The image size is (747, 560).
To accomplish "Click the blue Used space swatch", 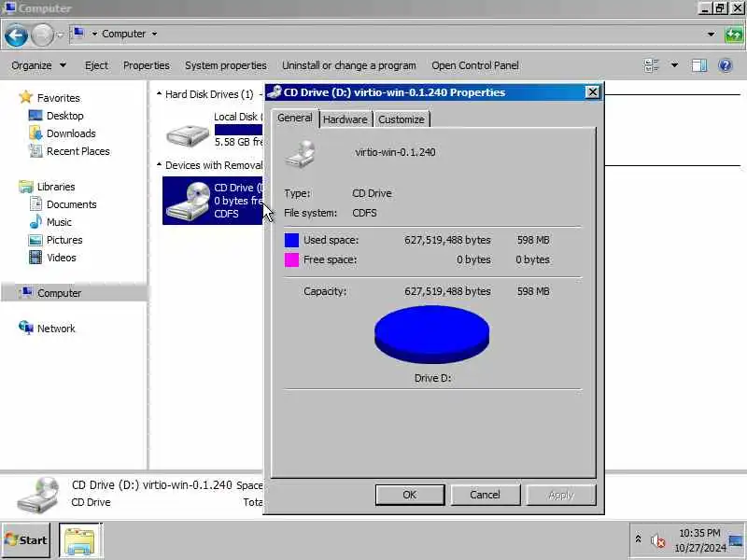I will 291,240.
